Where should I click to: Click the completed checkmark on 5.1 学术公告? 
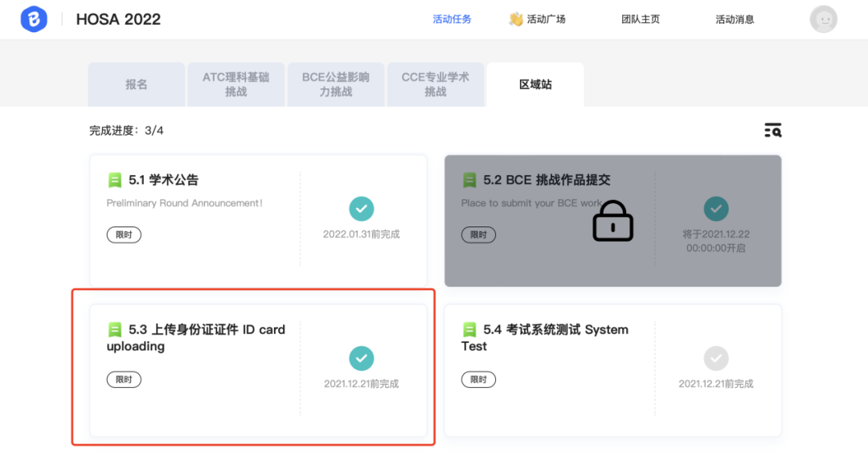[x=362, y=209]
